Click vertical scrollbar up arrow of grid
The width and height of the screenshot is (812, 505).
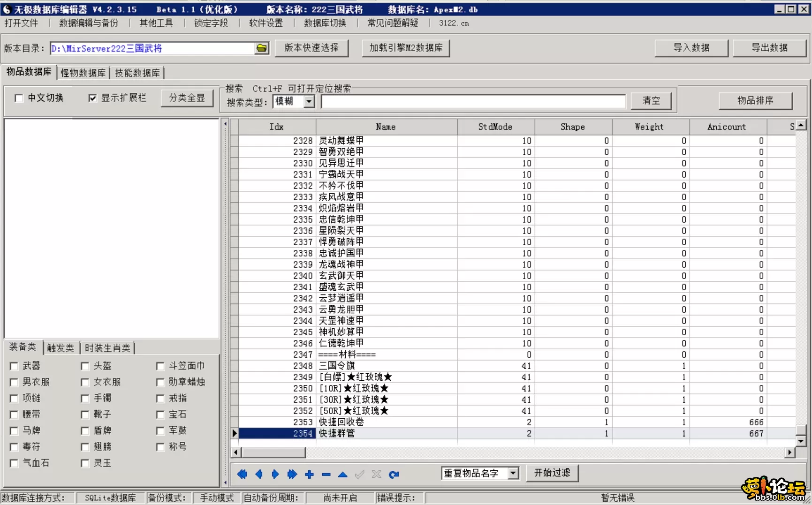click(x=801, y=125)
